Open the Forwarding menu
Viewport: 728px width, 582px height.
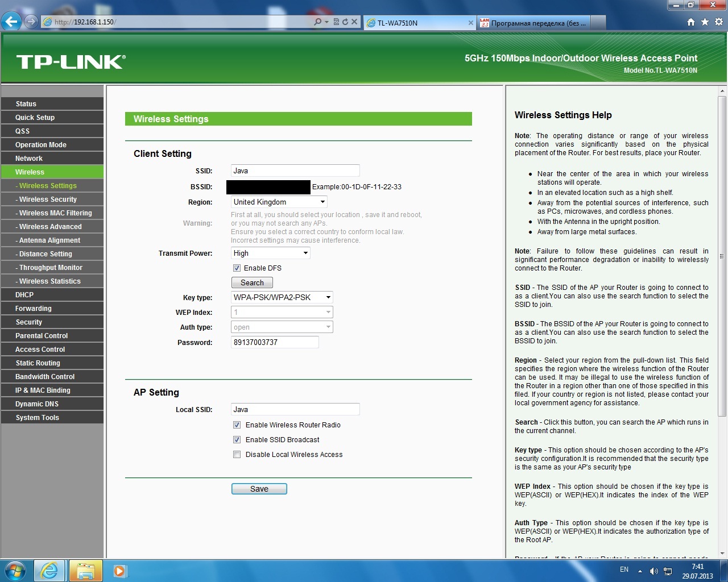point(52,308)
